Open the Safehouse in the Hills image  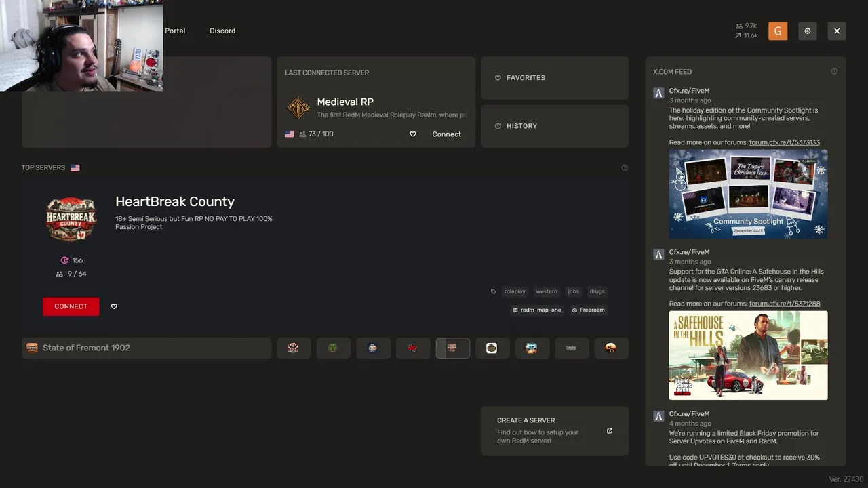(x=748, y=355)
